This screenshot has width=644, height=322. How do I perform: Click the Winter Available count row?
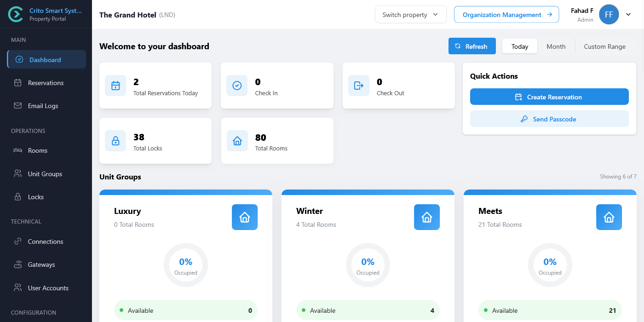click(368, 310)
